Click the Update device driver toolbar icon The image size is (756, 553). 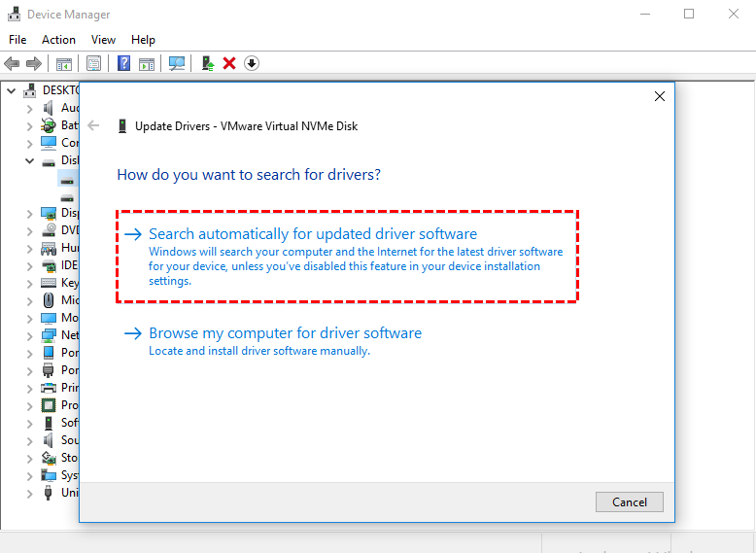coord(207,64)
